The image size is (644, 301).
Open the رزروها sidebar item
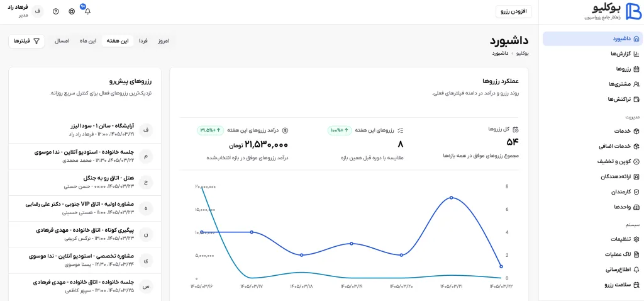pyautogui.click(x=591, y=69)
